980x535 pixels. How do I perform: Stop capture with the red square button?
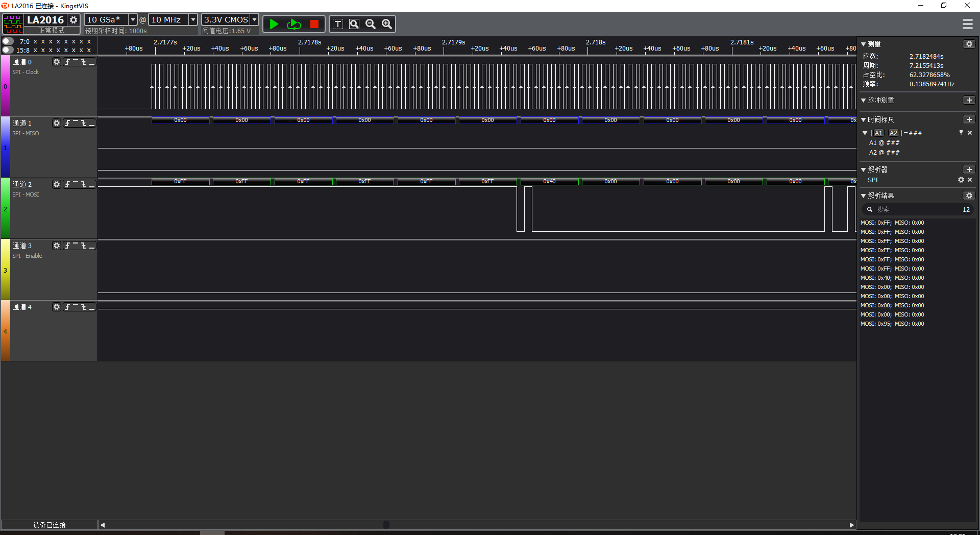[x=314, y=24]
